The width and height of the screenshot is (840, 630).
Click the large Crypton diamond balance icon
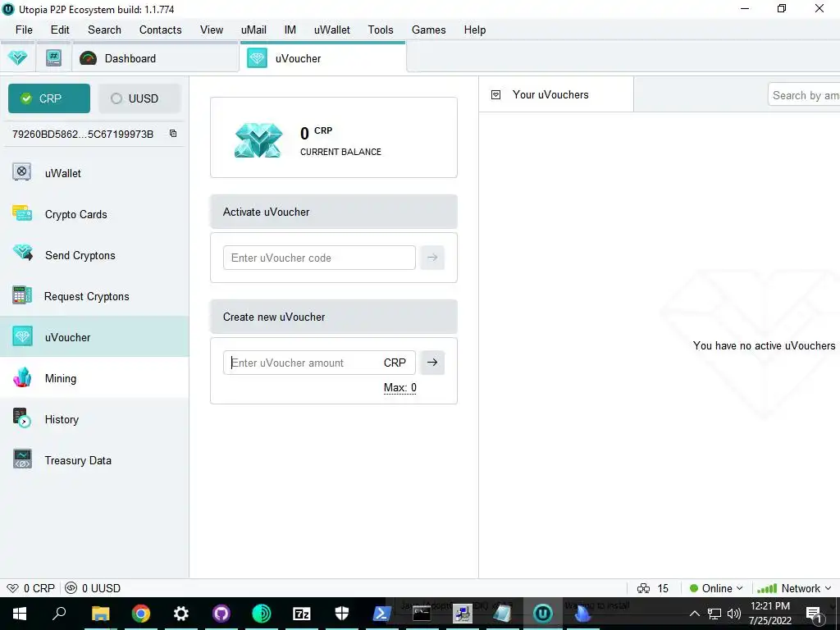click(258, 140)
